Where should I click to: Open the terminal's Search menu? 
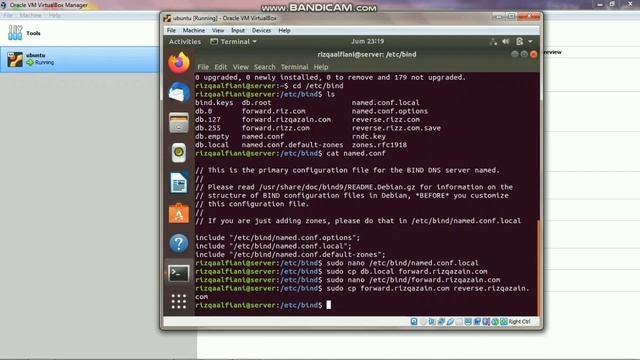coord(264,67)
